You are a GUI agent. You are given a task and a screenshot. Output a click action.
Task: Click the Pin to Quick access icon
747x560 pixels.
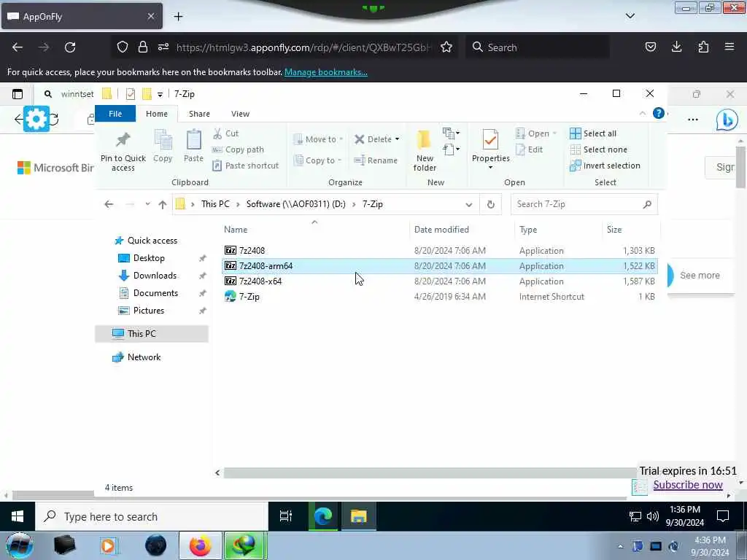point(123,140)
